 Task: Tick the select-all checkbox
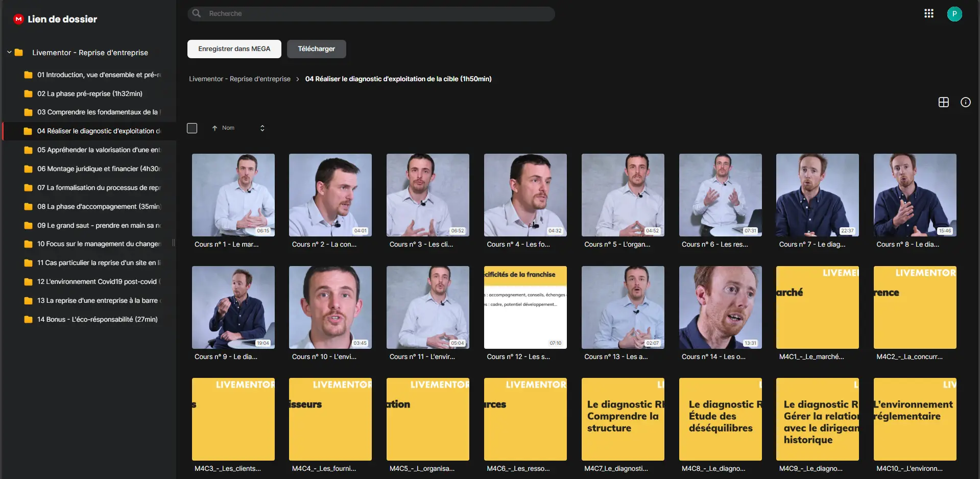tap(192, 128)
